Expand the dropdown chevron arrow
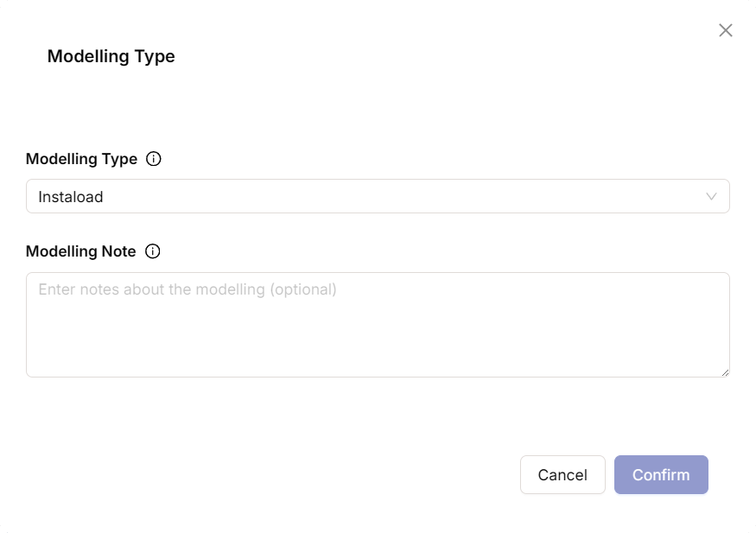 point(712,196)
